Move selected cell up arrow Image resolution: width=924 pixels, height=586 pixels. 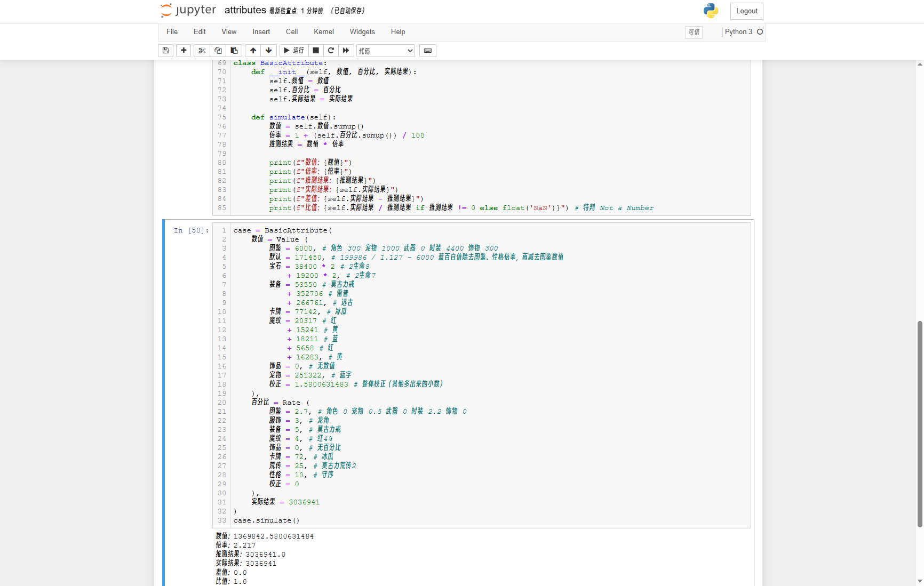coord(253,51)
